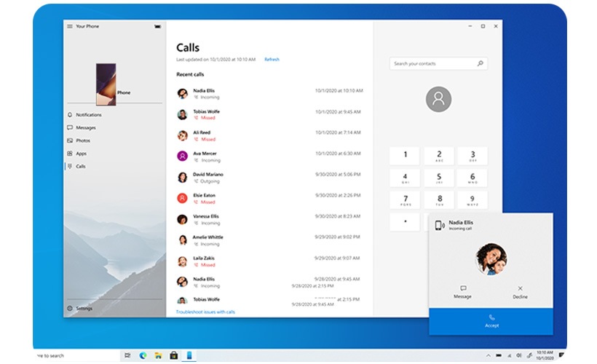Dial digit 8 on keypad
Image resolution: width=597 pixels, height=364 pixels.
(438, 200)
